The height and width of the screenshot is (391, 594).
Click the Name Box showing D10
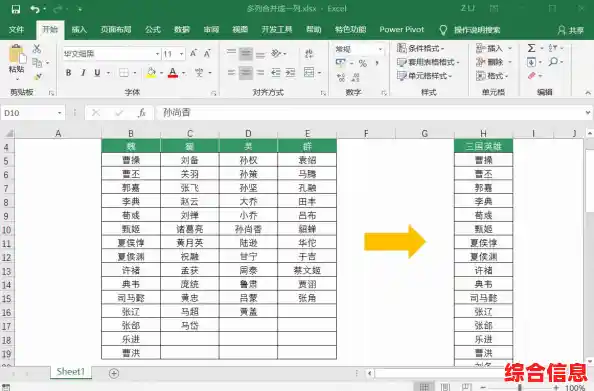pyautogui.click(x=32, y=113)
